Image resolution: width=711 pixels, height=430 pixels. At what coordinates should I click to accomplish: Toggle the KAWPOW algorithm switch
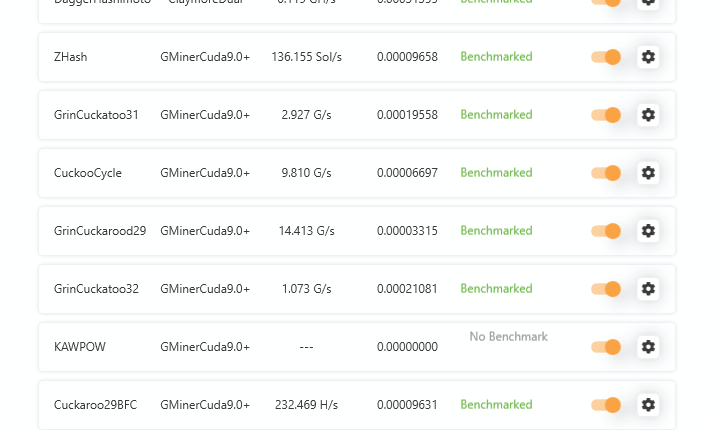tap(606, 347)
